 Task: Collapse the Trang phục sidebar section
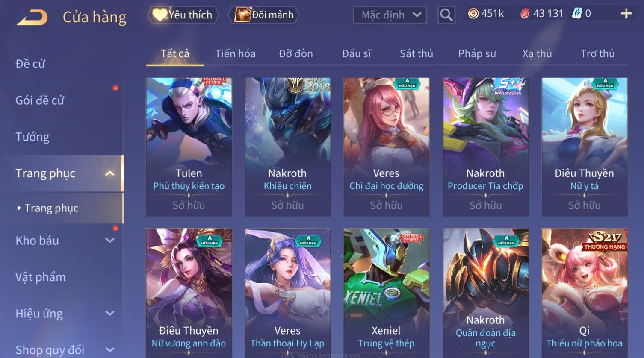[110, 173]
